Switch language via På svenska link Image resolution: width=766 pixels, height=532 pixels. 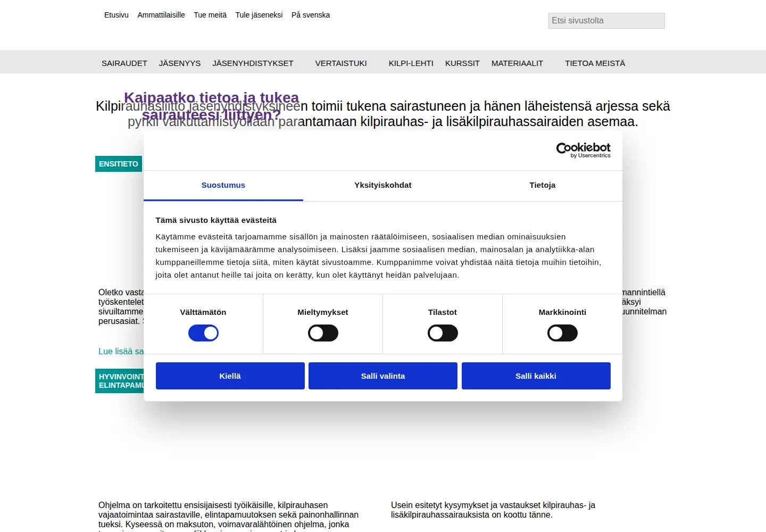pos(311,15)
